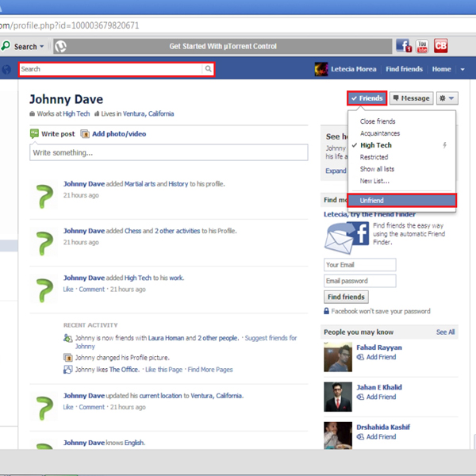Viewport: 476px width, 476px height.
Task: Click the Message button
Action: [411, 98]
